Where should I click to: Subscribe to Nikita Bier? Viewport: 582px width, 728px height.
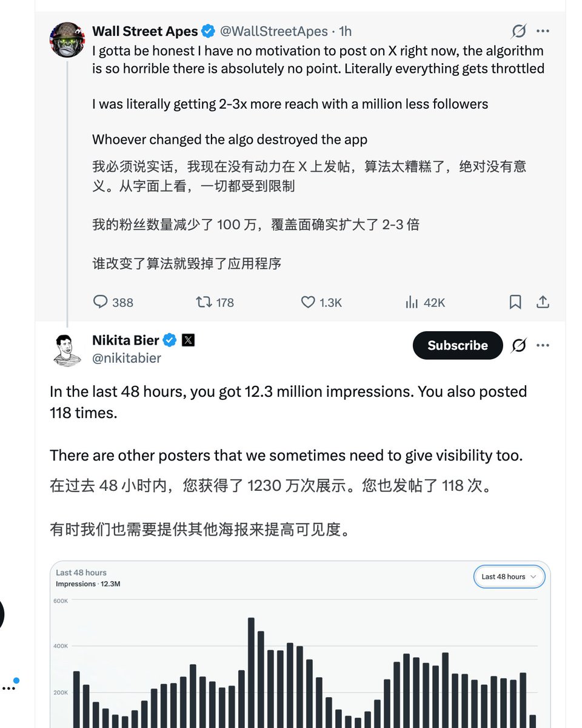458,345
